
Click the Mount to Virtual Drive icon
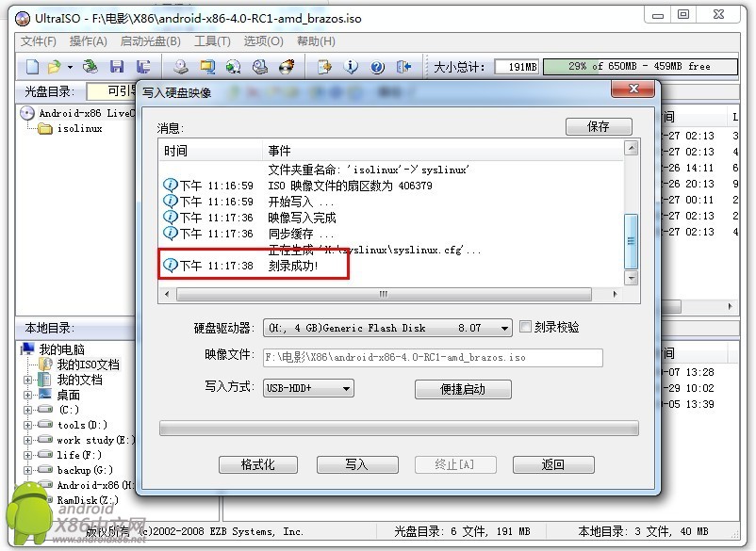[260, 67]
